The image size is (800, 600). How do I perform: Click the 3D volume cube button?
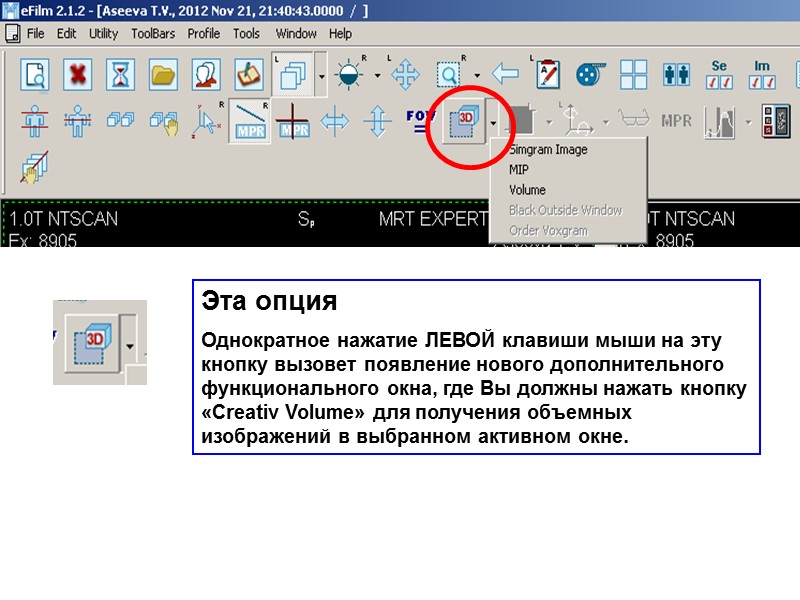pyautogui.click(x=463, y=121)
